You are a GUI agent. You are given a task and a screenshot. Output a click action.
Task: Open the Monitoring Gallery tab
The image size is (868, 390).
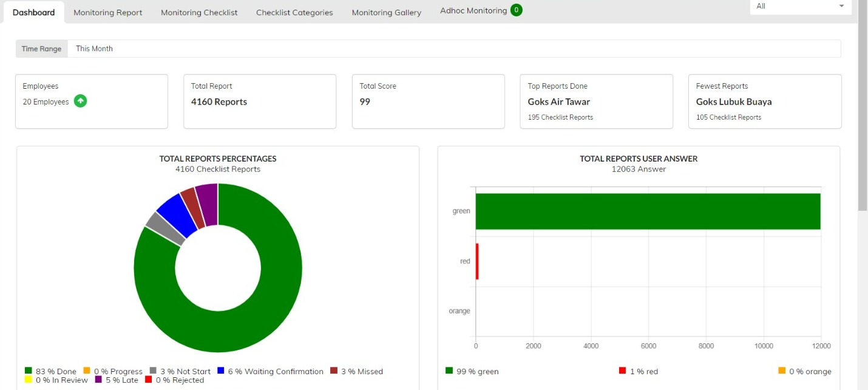pyautogui.click(x=387, y=12)
